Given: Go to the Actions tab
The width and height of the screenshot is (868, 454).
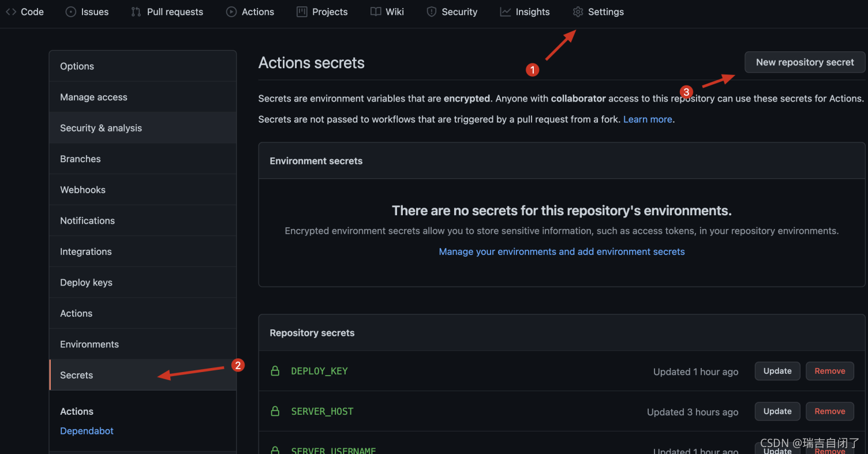Looking at the screenshot, I should [250, 12].
